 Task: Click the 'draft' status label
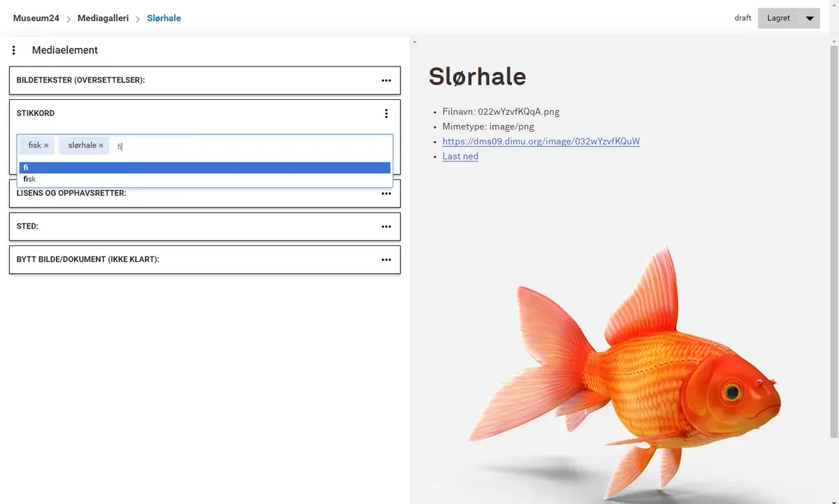(x=743, y=18)
